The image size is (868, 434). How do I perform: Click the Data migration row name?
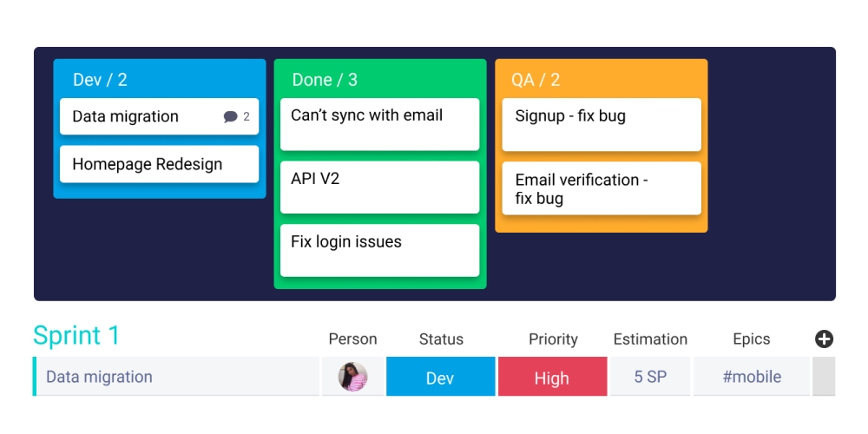tap(99, 377)
